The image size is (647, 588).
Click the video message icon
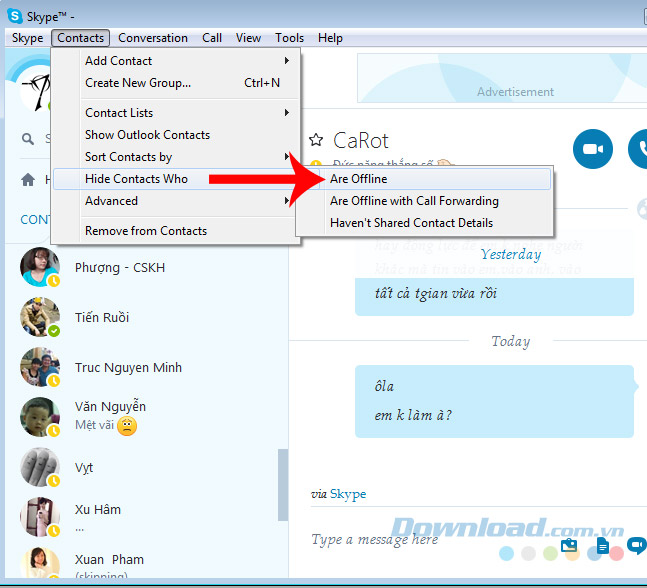coord(637,545)
